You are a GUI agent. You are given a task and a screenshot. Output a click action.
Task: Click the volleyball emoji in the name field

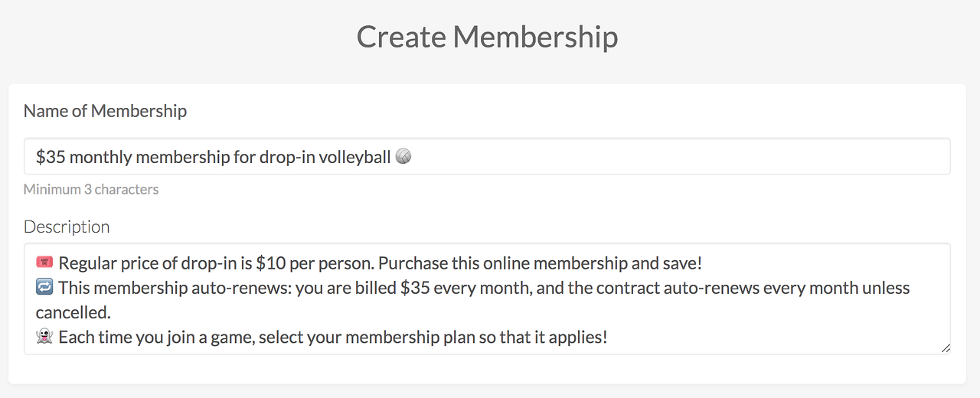pos(403,157)
